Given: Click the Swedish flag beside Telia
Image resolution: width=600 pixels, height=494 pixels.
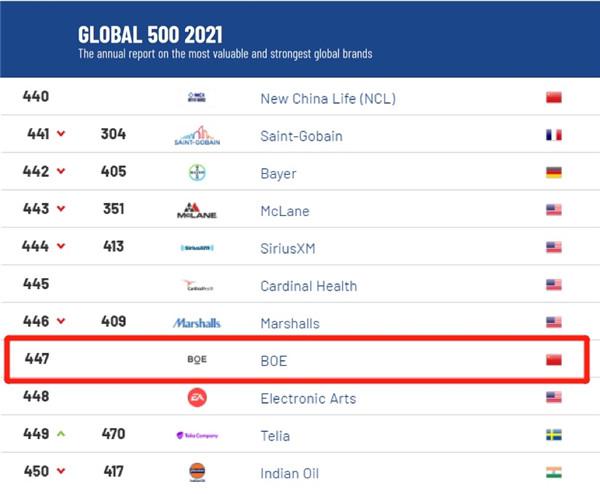Looking at the screenshot, I should (x=553, y=435).
